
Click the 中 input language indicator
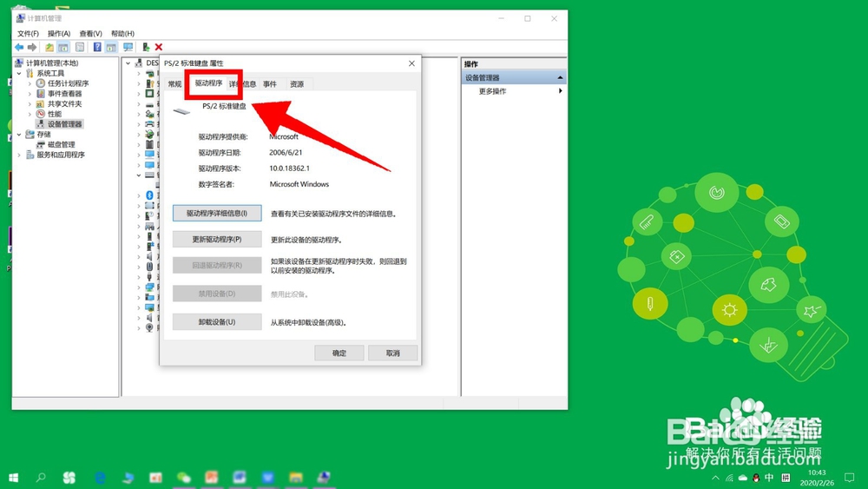click(x=769, y=477)
